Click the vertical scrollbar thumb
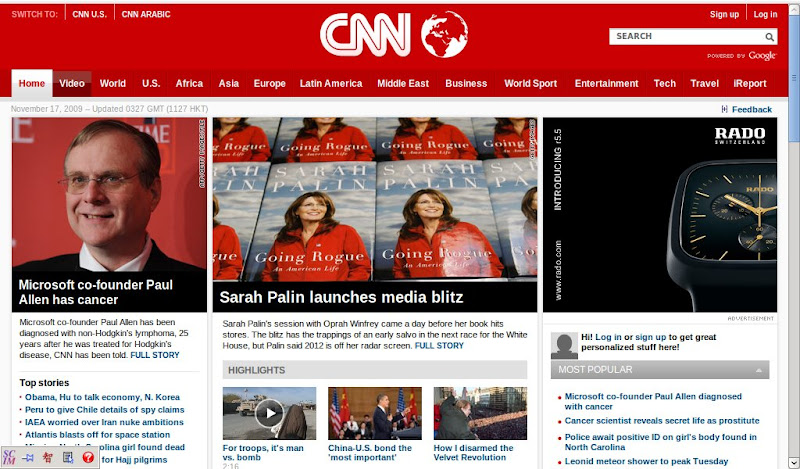 [x=794, y=77]
